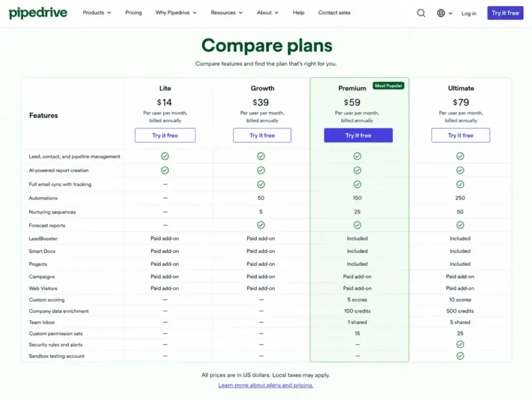Start Ultimate plan Try it free
The width and height of the screenshot is (532, 399).
coord(460,136)
